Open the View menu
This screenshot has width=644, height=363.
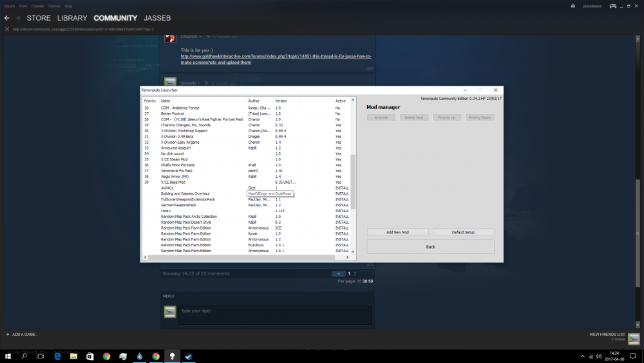coord(23,6)
